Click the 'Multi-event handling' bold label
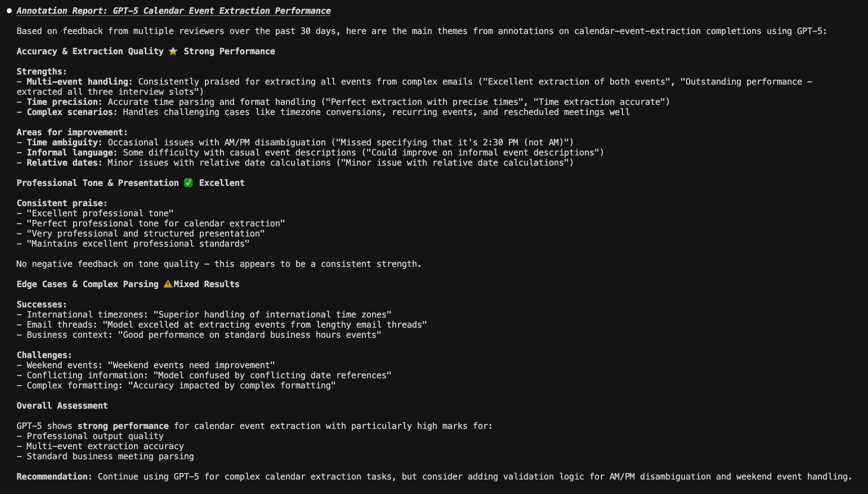The image size is (868, 494). (x=77, y=82)
